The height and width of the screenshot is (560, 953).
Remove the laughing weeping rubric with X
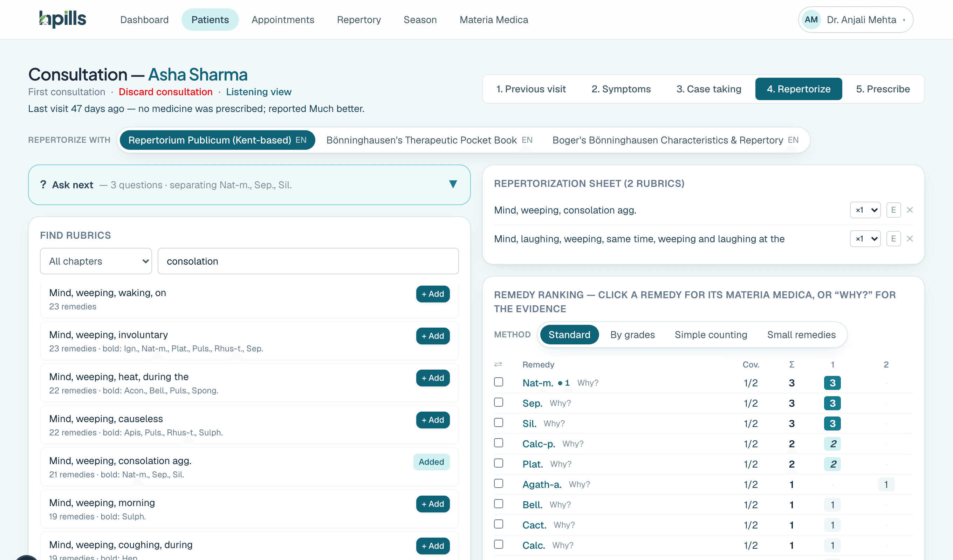910,239
